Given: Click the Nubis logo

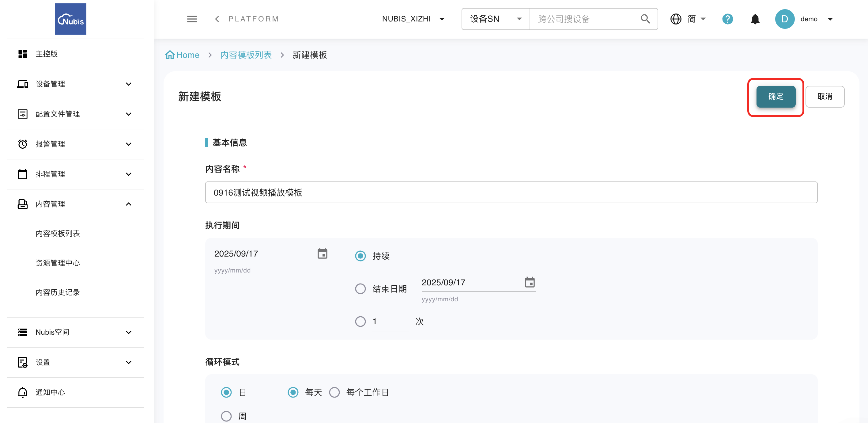Looking at the screenshot, I should [x=70, y=19].
